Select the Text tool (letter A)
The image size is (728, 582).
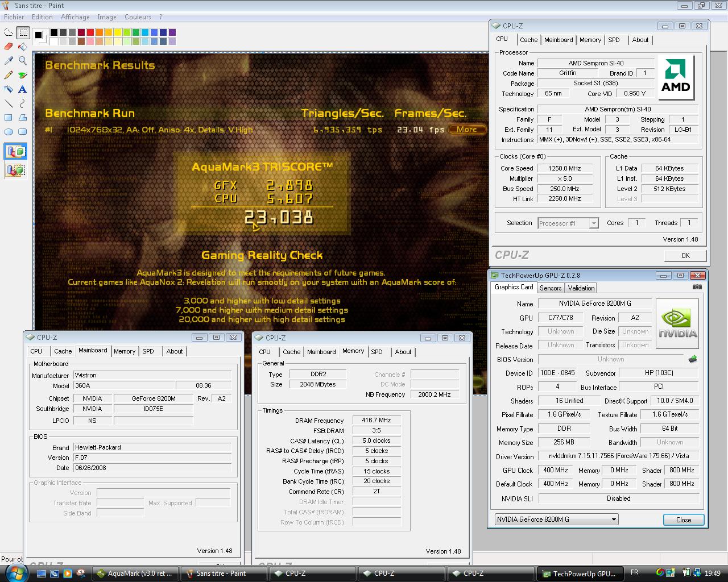point(23,89)
